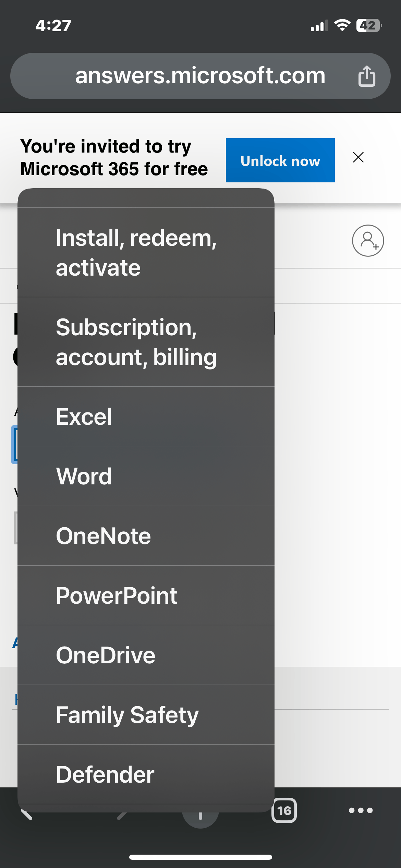Open the three-dot browser menu
401x868 pixels.
click(x=361, y=810)
